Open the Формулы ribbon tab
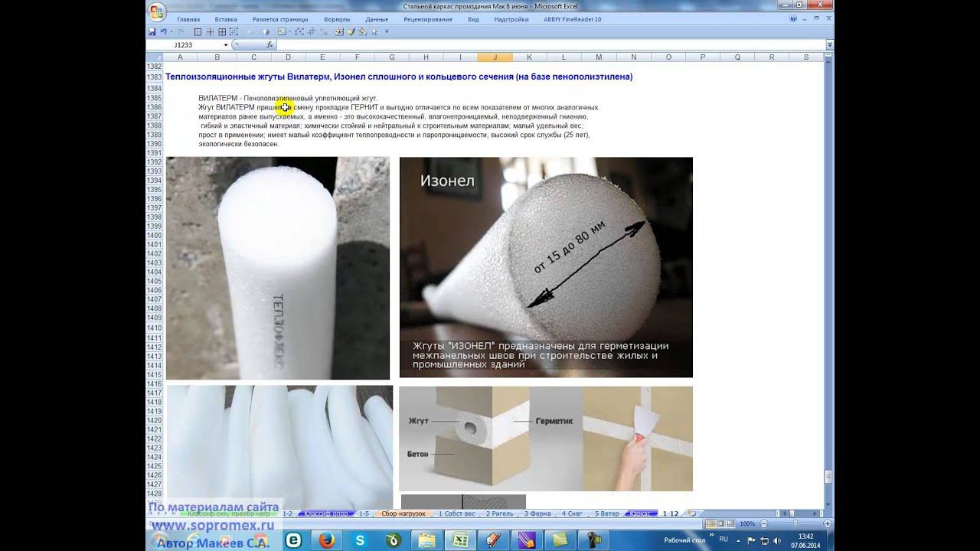Screen dimensions: 980x551 (337, 19)
